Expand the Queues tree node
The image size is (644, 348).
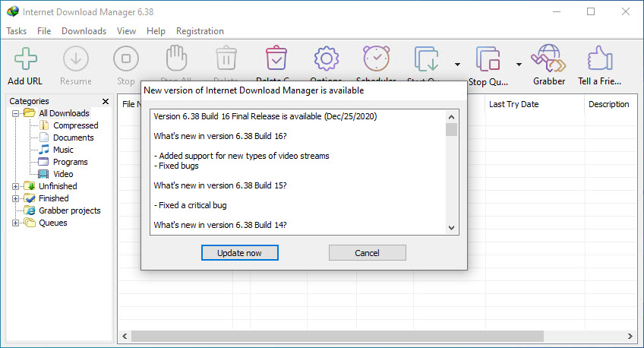pyautogui.click(x=16, y=223)
